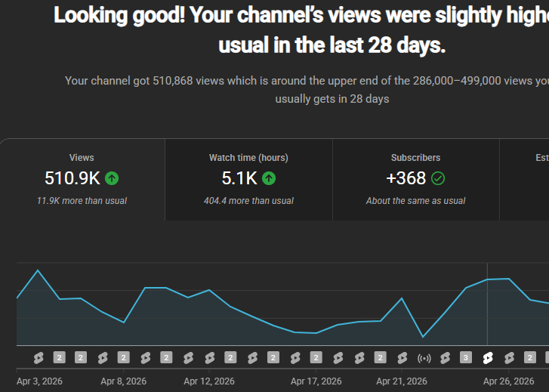Click the Apr 21, 2026 axis label
Screen dimensions: 549x392
402,381
